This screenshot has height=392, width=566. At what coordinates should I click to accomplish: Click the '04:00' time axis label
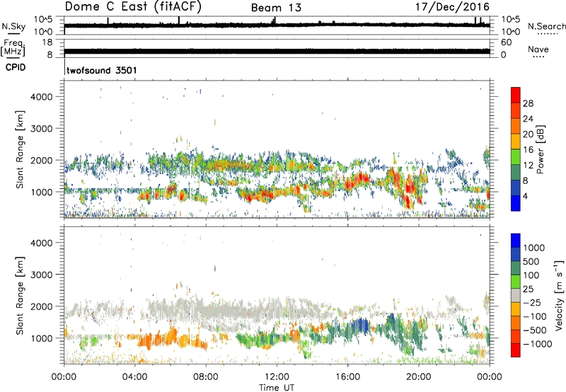tap(134, 376)
